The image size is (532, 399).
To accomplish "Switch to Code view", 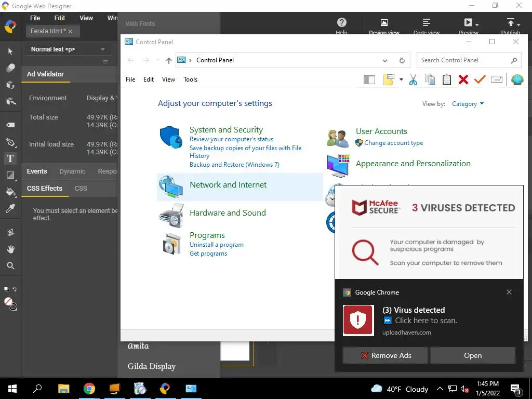I will point(427,26).
